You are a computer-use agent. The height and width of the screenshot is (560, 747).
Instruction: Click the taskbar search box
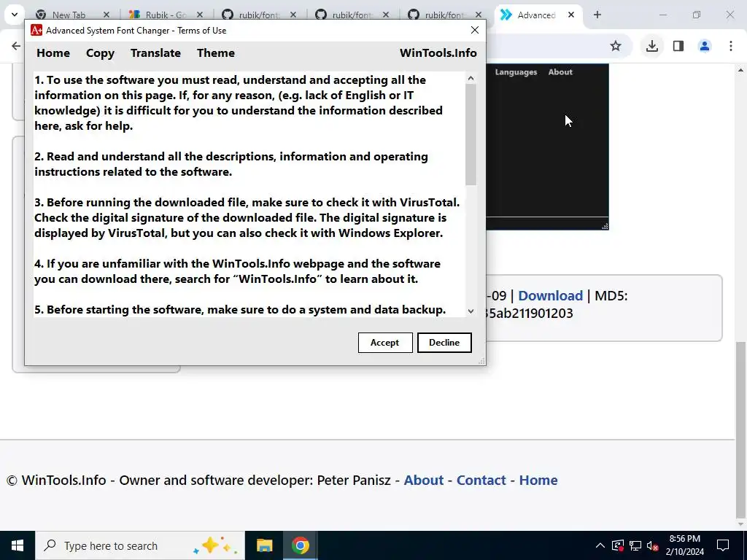click(x=140, y=545)
